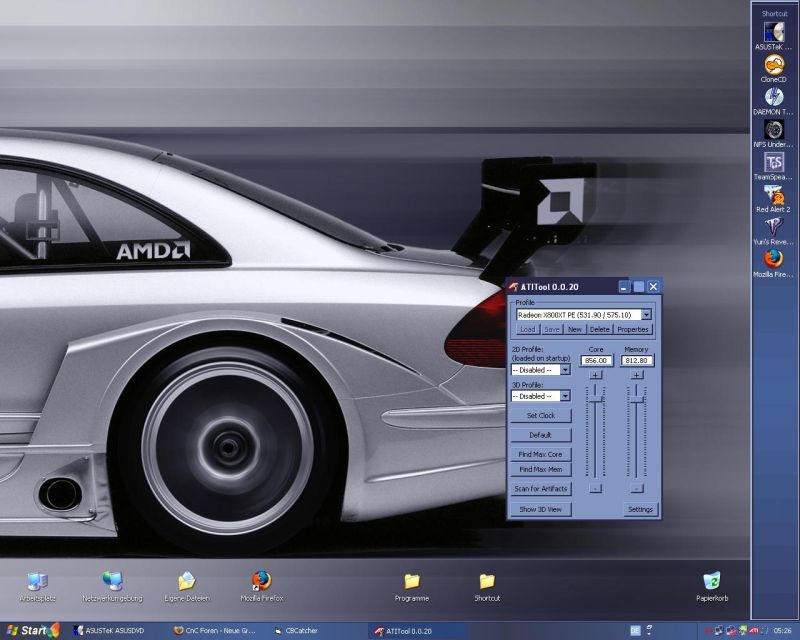
Task: Click the New profile button
Action: pyautogui.click(x=574, y=329)
